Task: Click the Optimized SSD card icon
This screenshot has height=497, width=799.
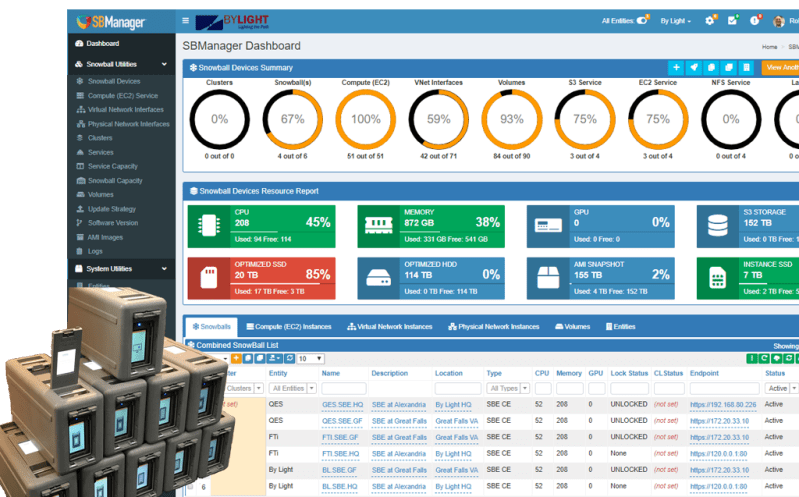Action: click(x=208, y=278)
